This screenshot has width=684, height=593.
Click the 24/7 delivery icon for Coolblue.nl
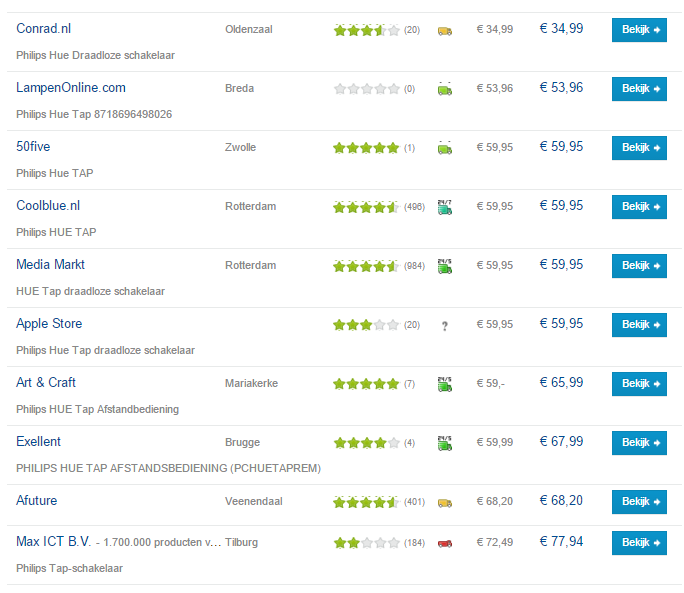pyautogui.click(x=445, y=207)
